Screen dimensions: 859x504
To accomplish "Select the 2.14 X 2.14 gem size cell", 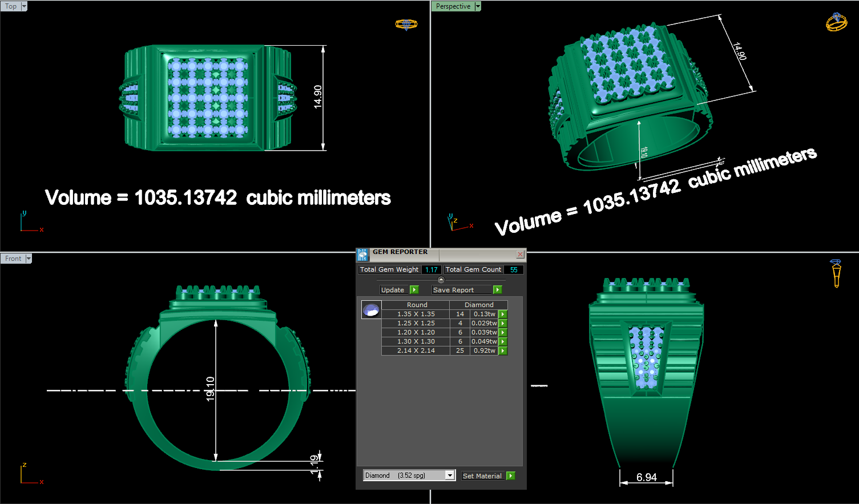I will [x=416, y=350].
